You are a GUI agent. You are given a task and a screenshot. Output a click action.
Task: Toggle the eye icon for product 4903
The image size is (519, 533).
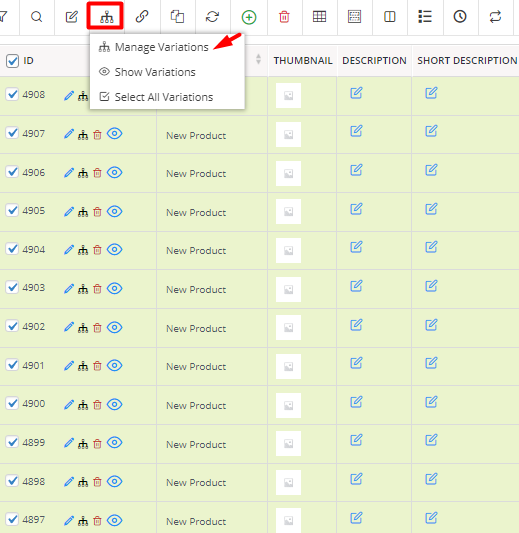pyautogui.click(x=115, y=288)
